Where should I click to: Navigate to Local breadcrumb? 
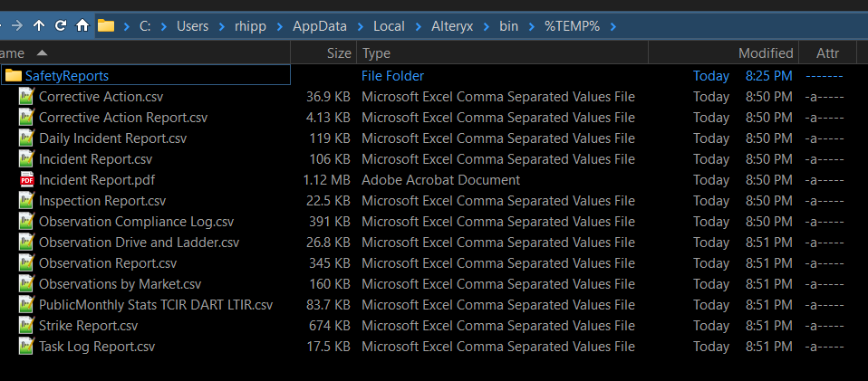[x=390, y=26]
